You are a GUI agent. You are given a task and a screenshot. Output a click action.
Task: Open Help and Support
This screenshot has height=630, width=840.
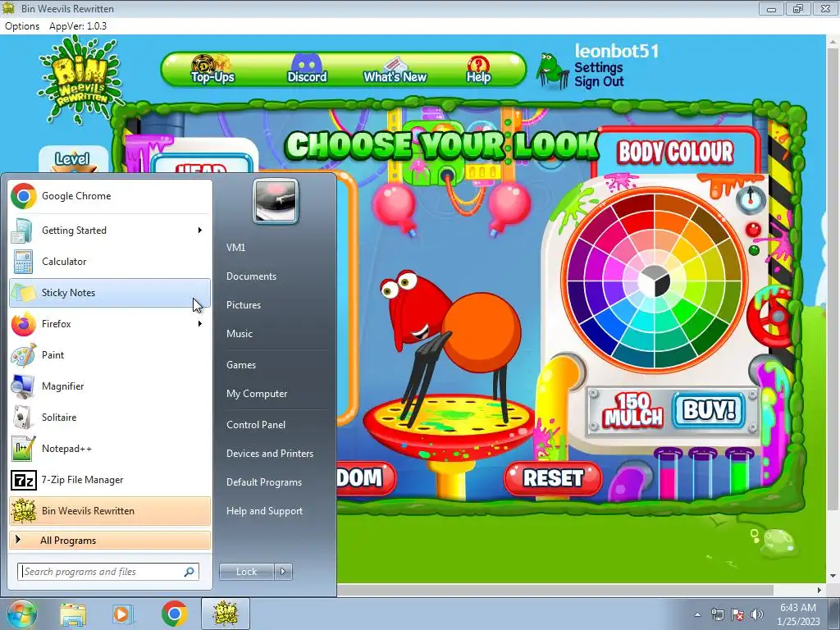264,511
